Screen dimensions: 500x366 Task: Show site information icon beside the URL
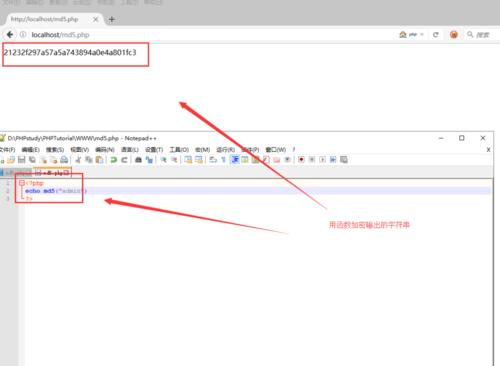coord(23,34)
